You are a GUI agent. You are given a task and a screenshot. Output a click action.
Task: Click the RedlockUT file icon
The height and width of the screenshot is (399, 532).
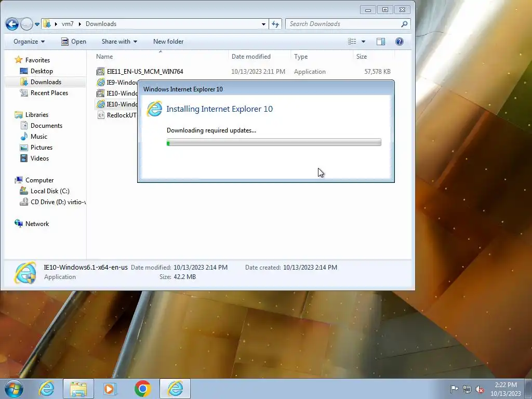100,115
